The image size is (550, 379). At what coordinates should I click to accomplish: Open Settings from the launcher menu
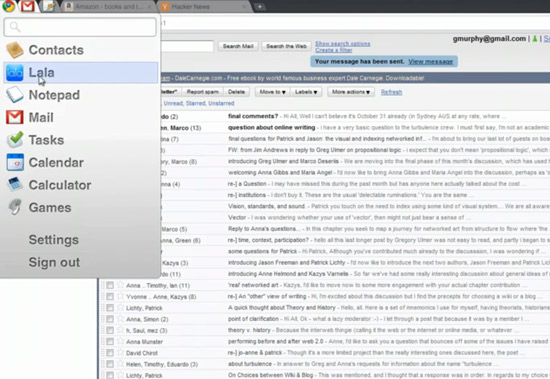point(54,240)
